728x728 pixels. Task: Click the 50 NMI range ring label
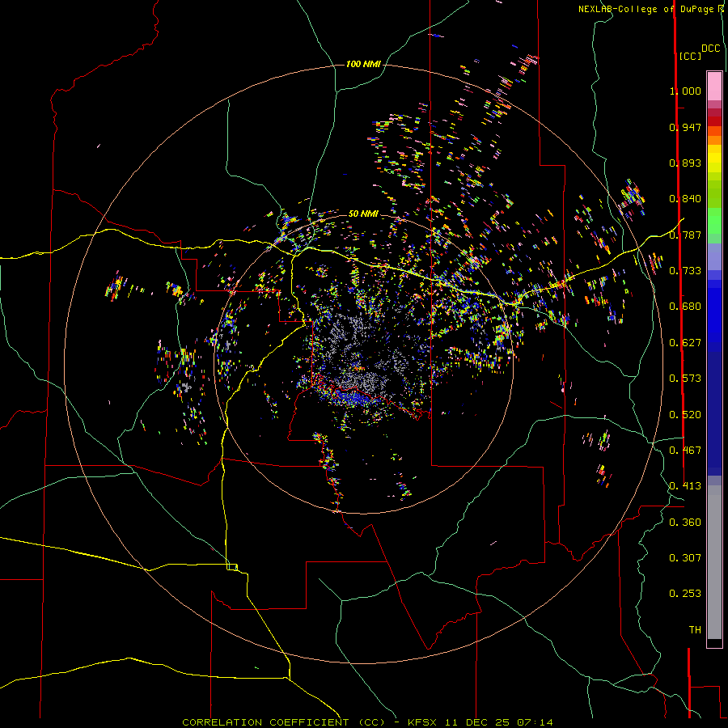[363, 214]
